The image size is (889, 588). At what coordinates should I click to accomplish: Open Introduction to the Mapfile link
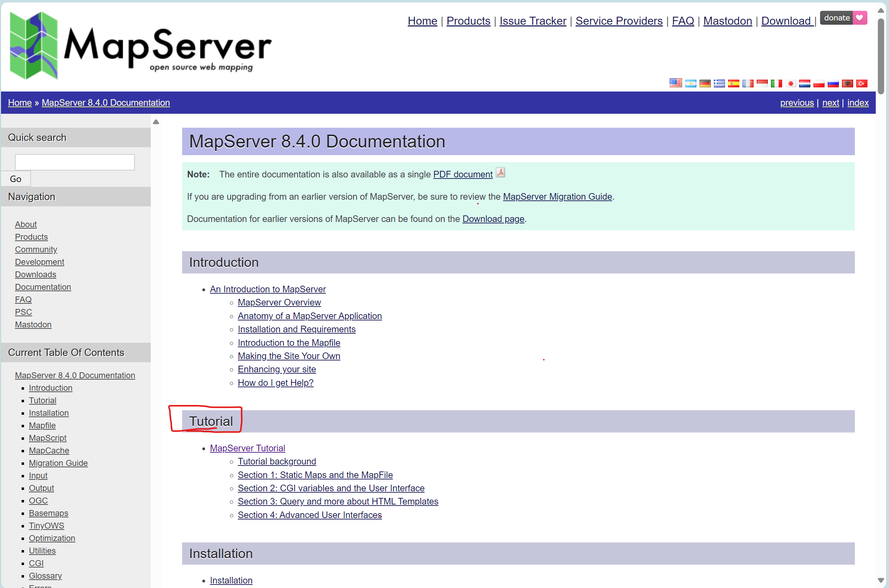point(289,343)
